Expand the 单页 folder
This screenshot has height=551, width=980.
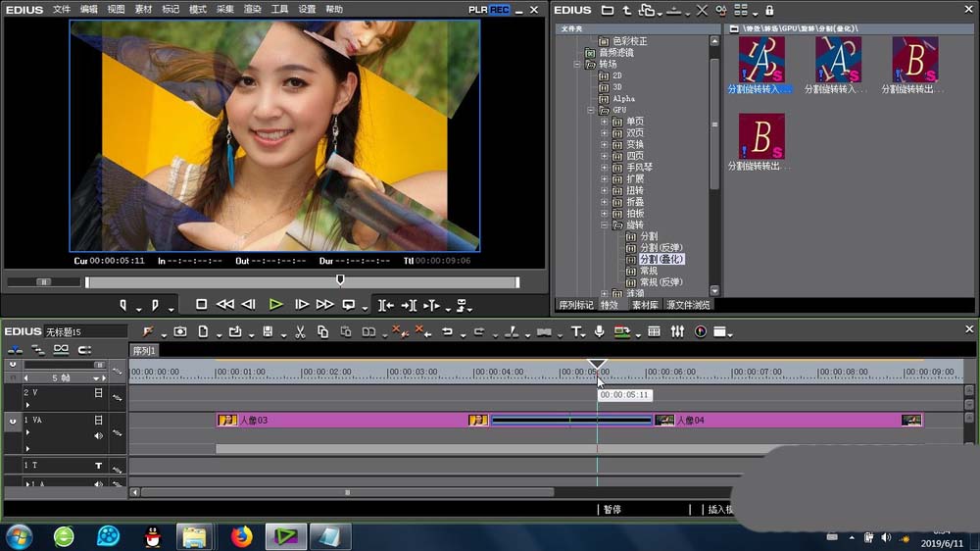pyautogui.click(x=604, y=122)
